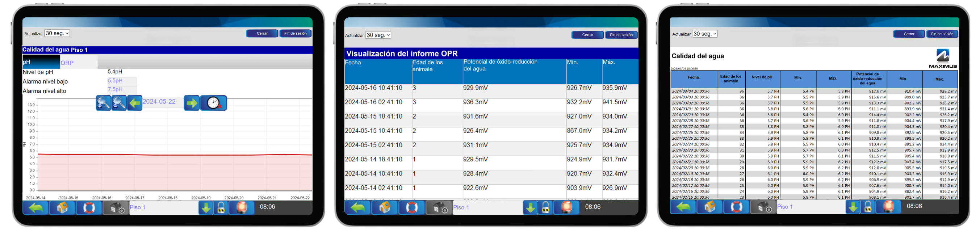Image resolution: width=980 pixels, height=232 pixels.
Task: Click the Maximus logo in right tablet
Action: [x=943, y=59]
